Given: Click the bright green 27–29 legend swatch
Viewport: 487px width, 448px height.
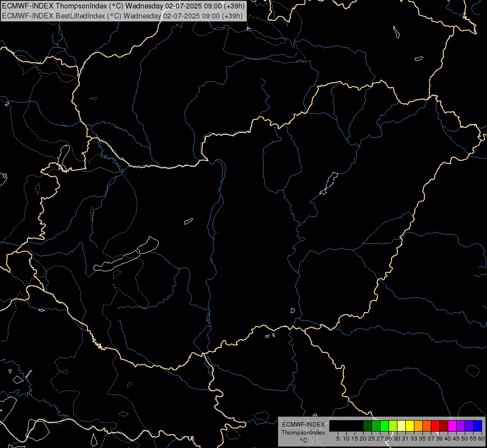Looking at the screenshot, I should tap(385, 426).
